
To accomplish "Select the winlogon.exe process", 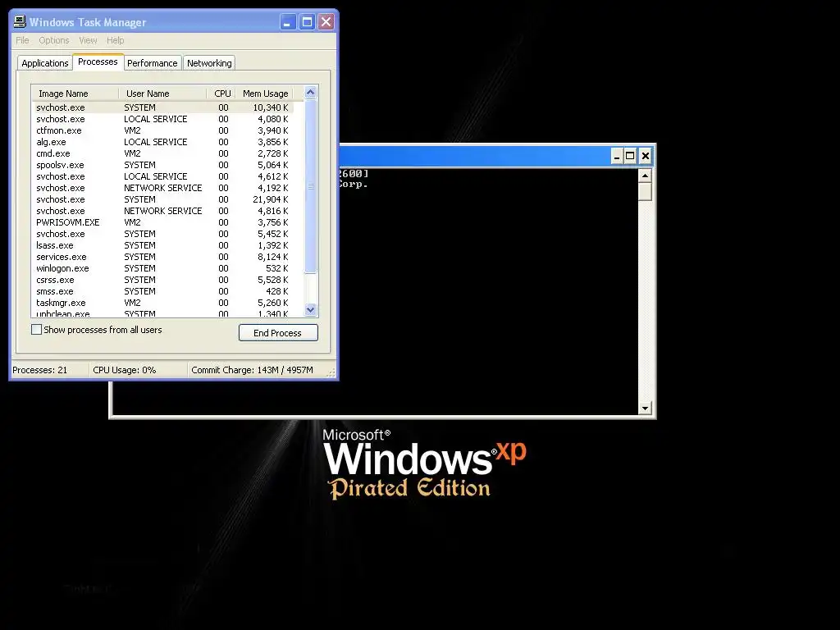I will pyautogui.click(x=162, y=268).
